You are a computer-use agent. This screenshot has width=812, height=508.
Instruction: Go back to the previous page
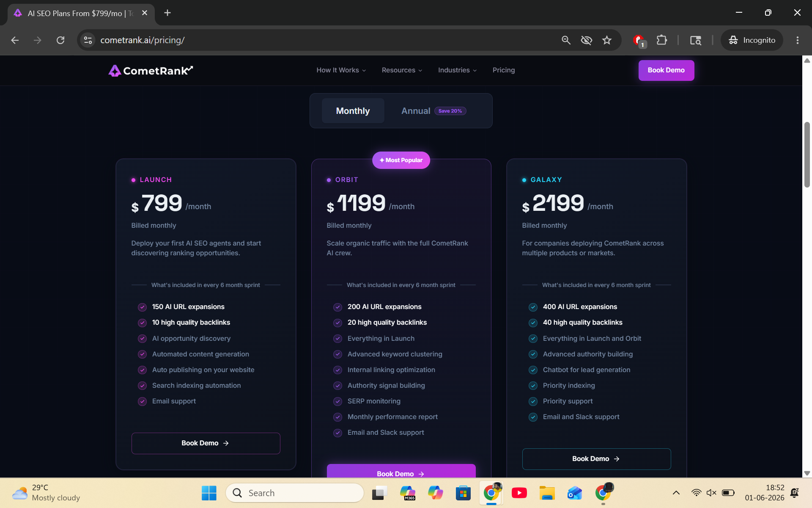(x=15, y=40)
